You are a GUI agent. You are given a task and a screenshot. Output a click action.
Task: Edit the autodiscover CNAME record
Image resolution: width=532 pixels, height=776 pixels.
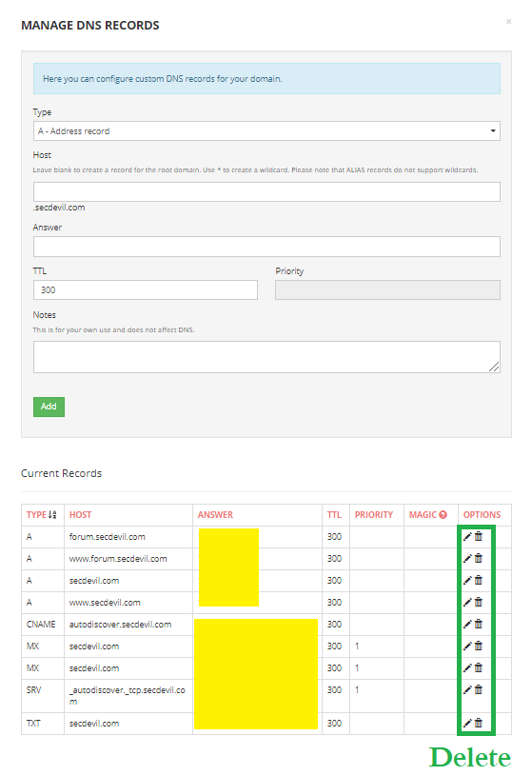(x=467, y=624)
